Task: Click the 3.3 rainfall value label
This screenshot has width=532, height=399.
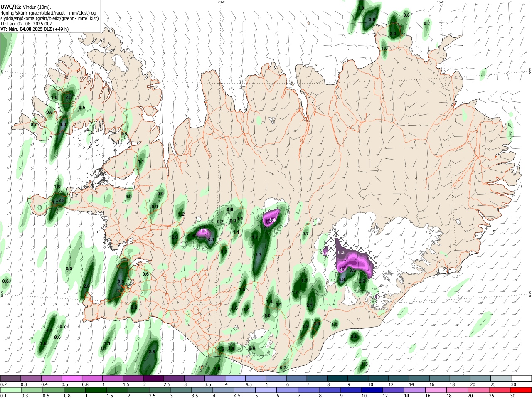Action: click(258, 255)
